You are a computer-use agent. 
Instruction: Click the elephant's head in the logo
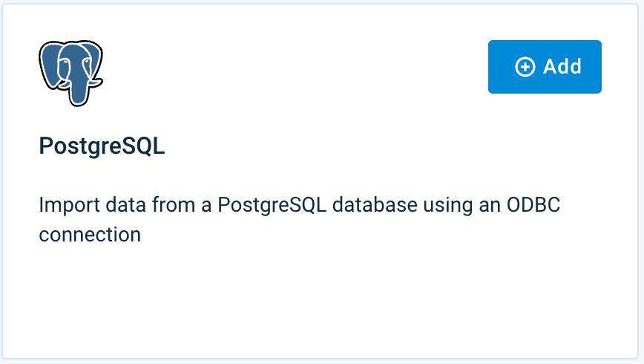69,59
